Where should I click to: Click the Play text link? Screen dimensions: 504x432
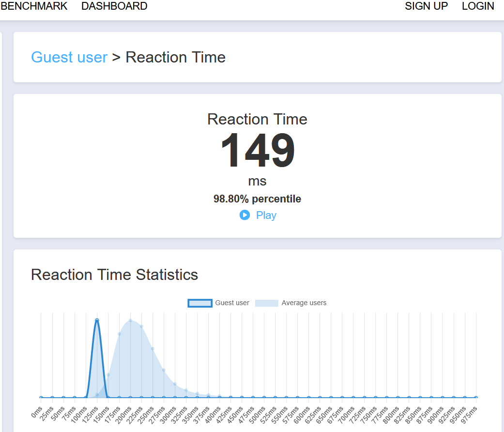click(x=266, y=215)
